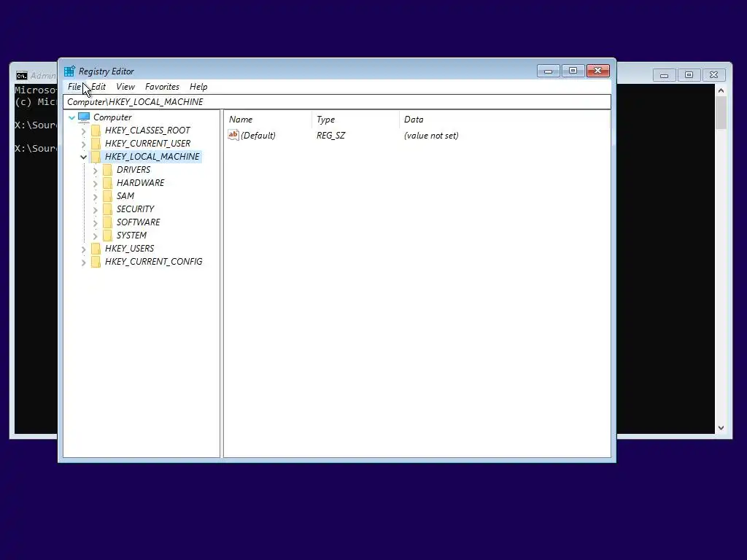Expand the HKEY_CURRENT_USER key
Viewport: 747px width, 560px height.
(x=84, y=144)
